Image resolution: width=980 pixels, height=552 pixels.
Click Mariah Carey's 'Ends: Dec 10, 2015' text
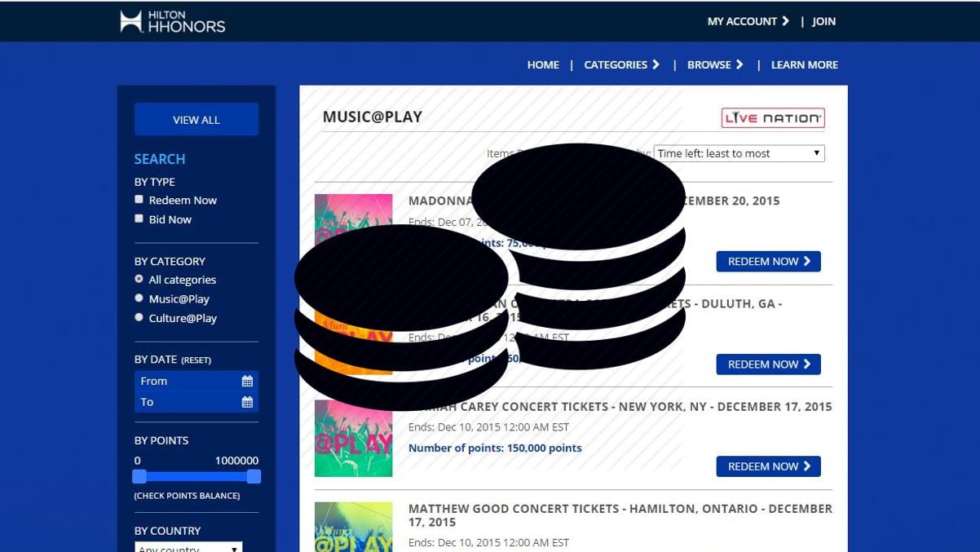point(488,427)
